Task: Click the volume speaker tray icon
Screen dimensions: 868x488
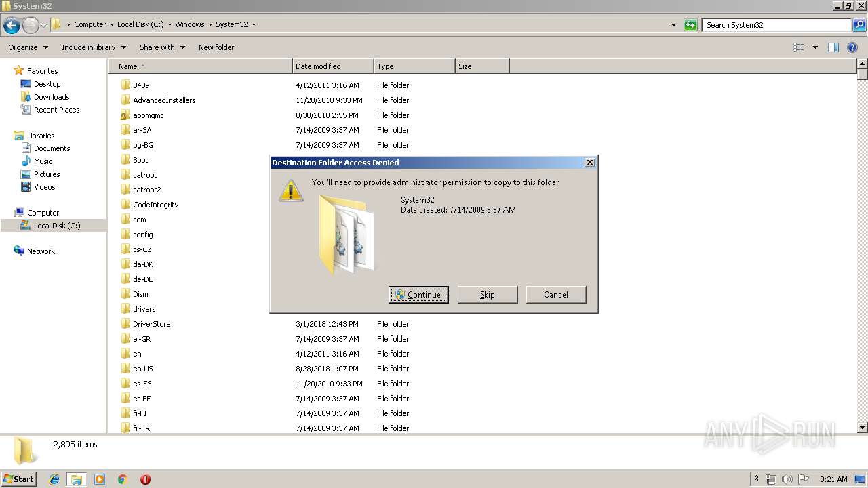Action: (787, 479)
